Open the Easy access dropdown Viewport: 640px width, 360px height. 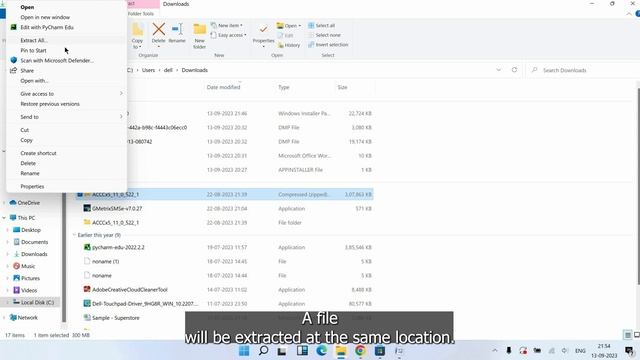pyautogui.click(x=228, y=35)
